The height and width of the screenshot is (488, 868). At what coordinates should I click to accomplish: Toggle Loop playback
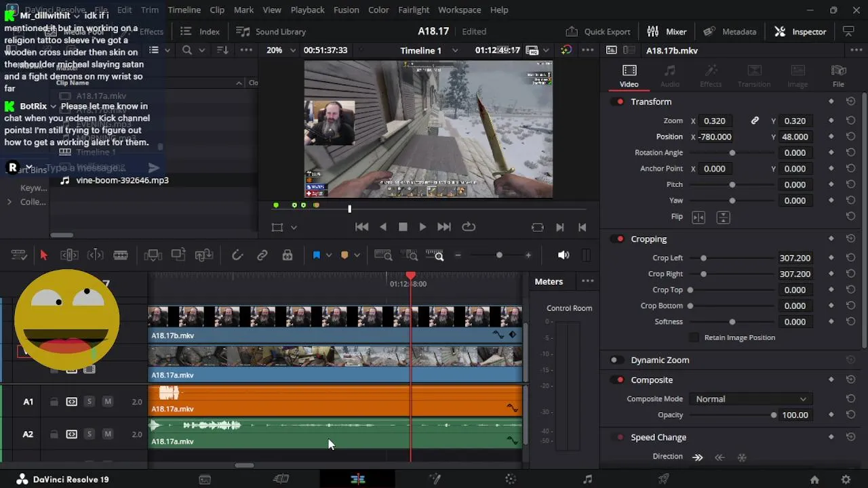[x=468, y=227]
